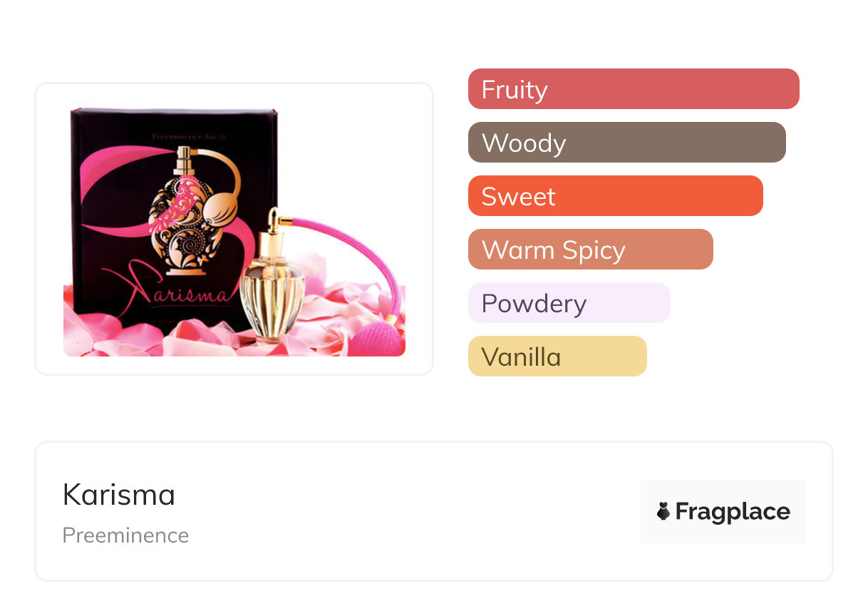
Task: Click the Karisma perfume name heading
Action: tap(119, 495)
